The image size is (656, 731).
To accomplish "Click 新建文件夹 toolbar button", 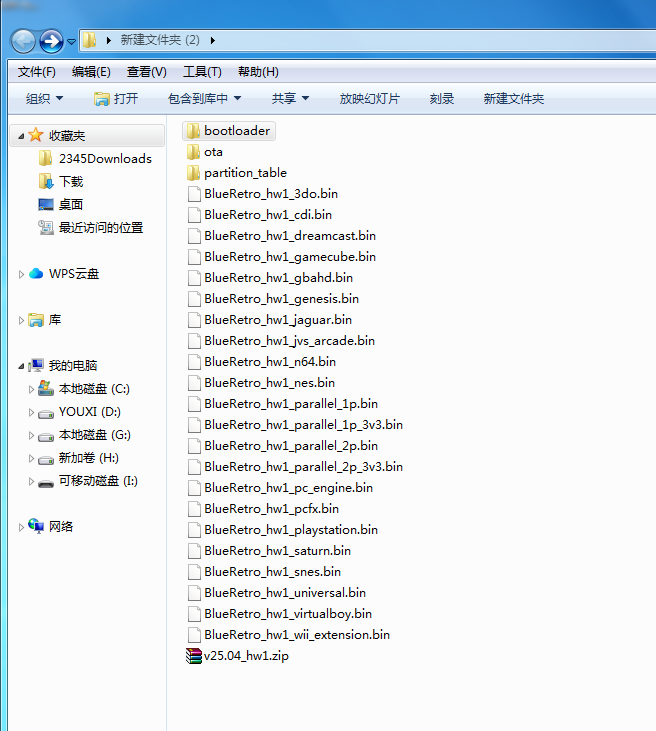I will tap(513, 98).
